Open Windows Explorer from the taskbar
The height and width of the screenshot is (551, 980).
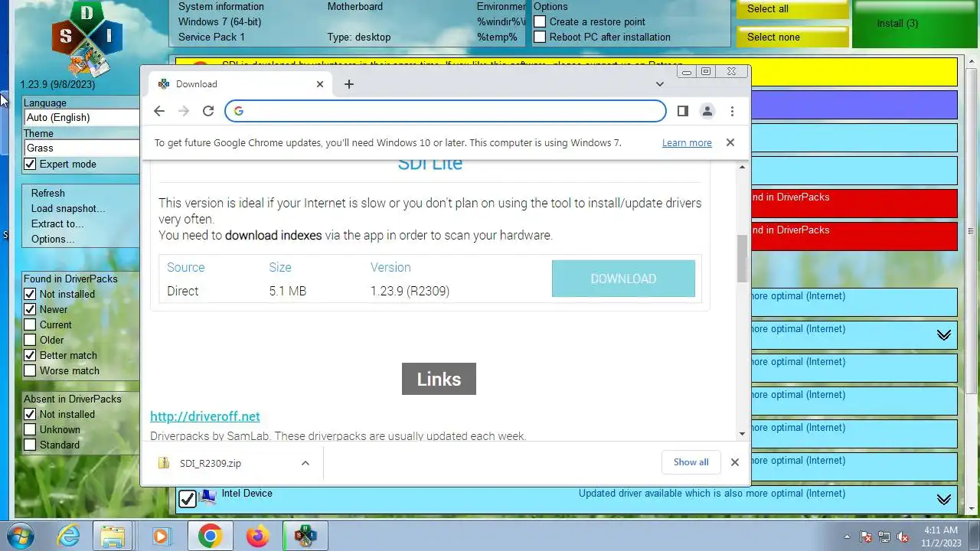[113, 536]
